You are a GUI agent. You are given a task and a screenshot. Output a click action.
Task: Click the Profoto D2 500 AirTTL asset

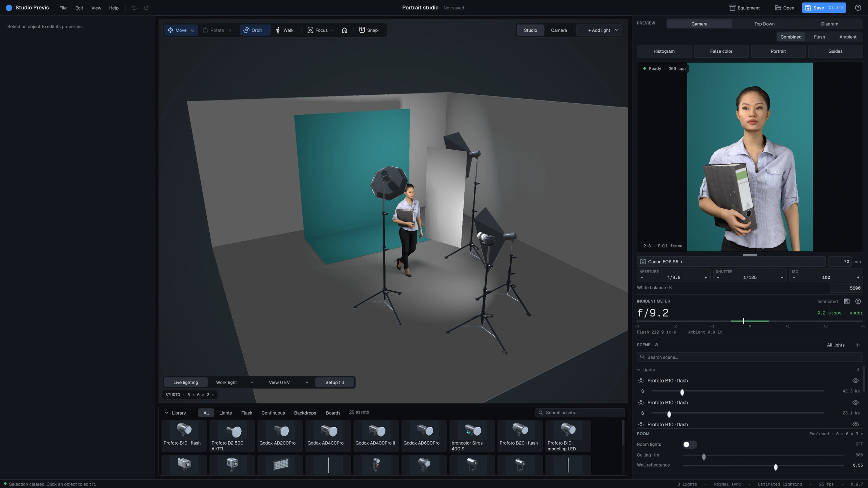click(232, 436)
